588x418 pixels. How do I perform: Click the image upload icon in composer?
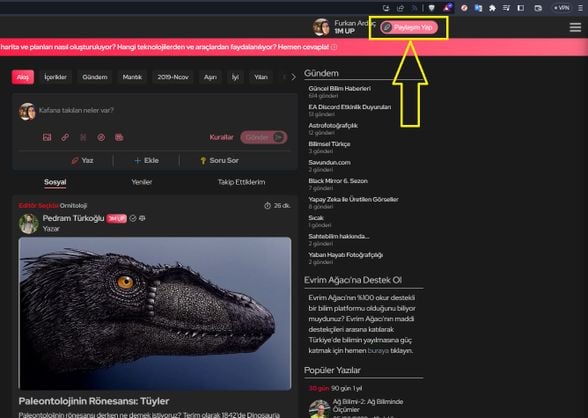tap(47, 137)
